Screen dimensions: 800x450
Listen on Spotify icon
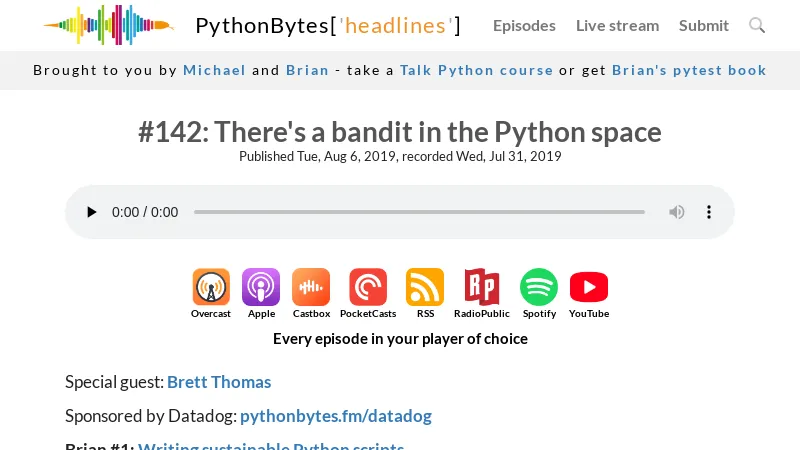539,288
